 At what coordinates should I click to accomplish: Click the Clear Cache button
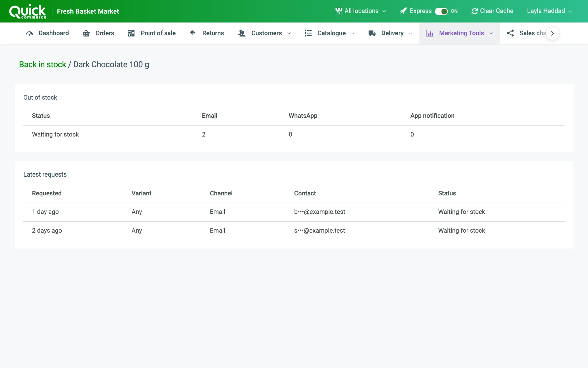coord(492,11)
